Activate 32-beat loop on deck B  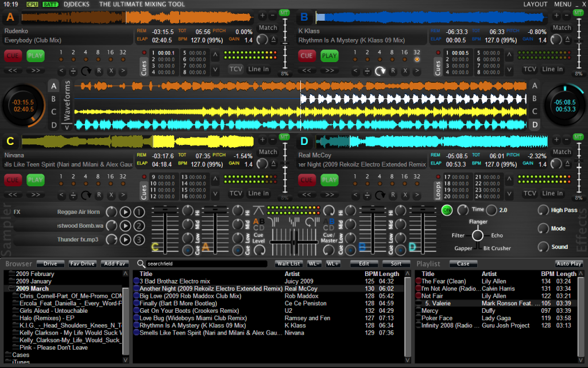(417, 59)
